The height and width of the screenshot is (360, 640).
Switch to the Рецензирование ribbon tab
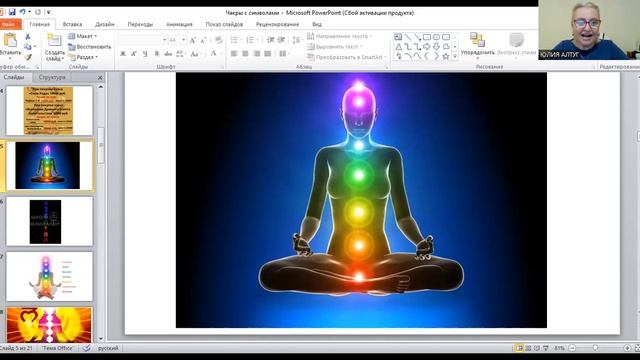point(277,24)
